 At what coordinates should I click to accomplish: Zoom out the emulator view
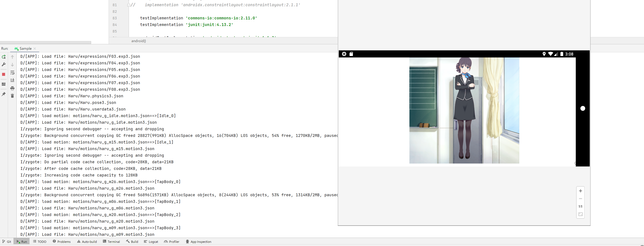tap(581, 199)
